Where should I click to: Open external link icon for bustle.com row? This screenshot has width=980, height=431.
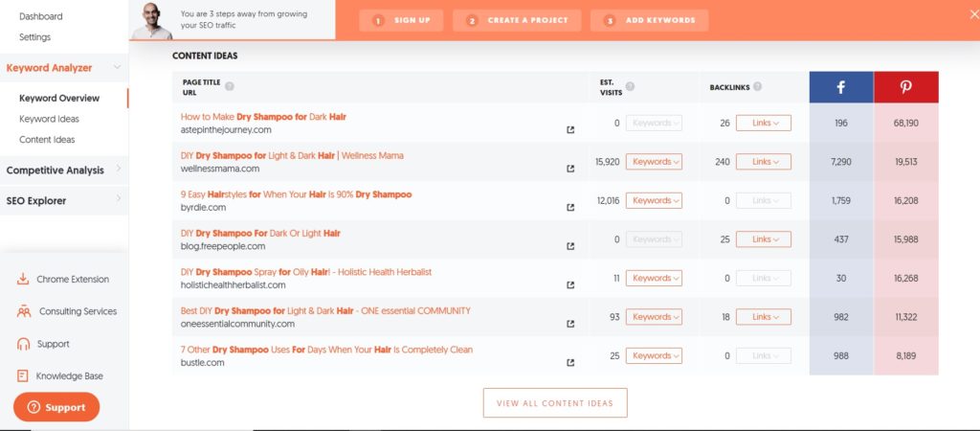coord(571,362)
